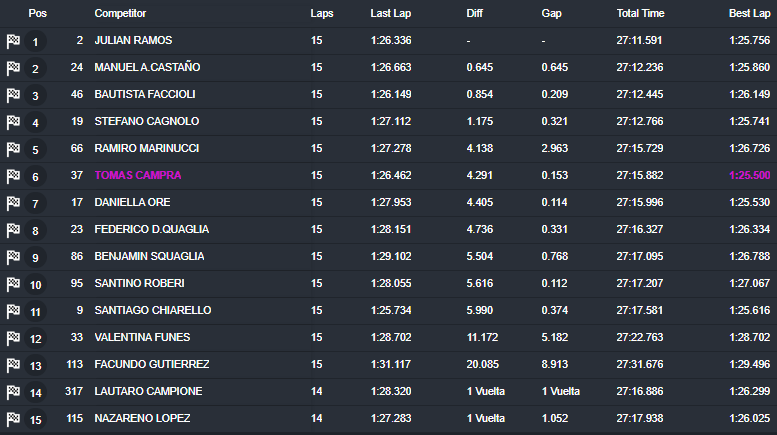The width and height of the screenshot is (777, 435).
Task: Select competitor name Stefano Cagnolo
Action: click(x=146, y=122)
